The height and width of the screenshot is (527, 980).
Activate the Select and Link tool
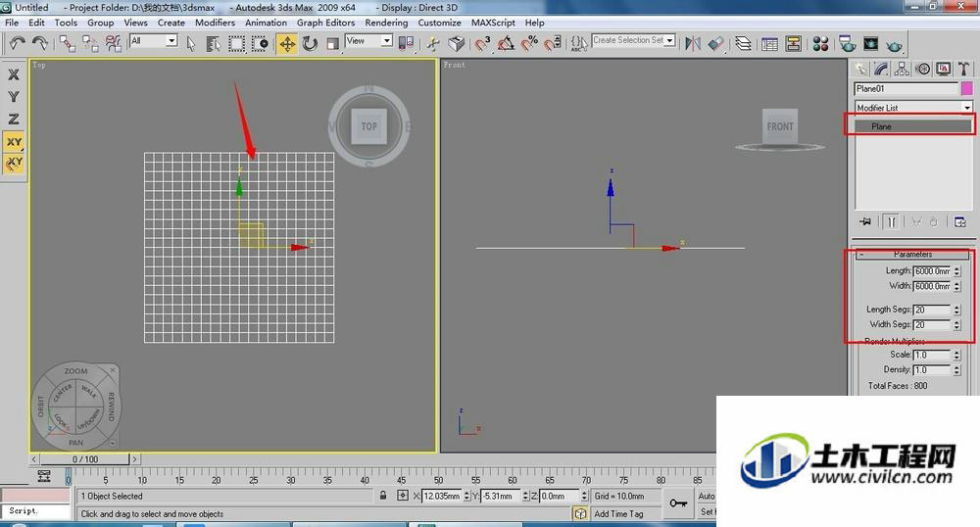(68, 44)
